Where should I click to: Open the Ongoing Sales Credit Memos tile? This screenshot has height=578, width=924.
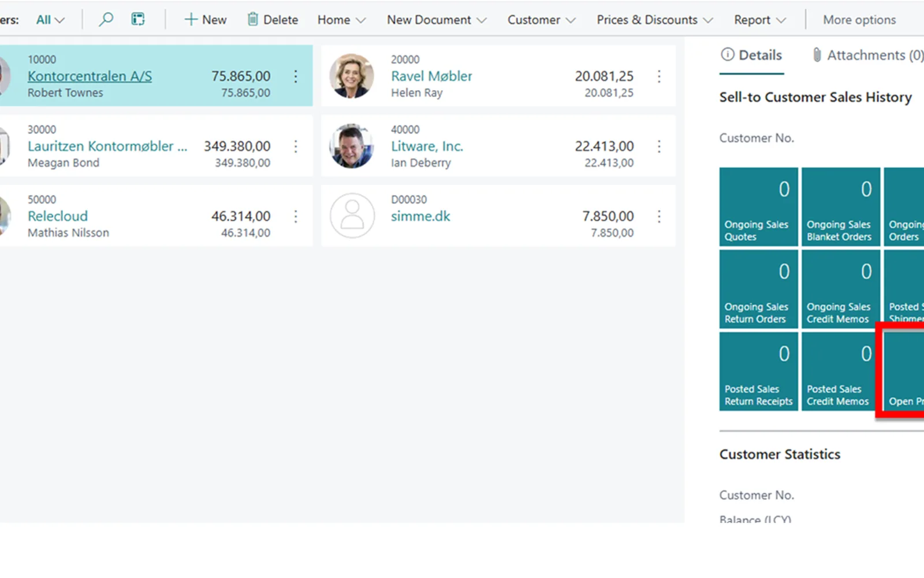841,290
